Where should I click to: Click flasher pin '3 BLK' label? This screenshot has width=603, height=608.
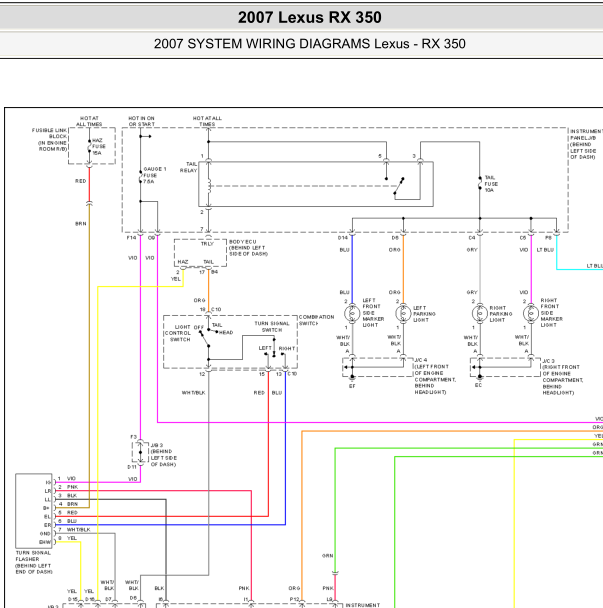(68, 496)
